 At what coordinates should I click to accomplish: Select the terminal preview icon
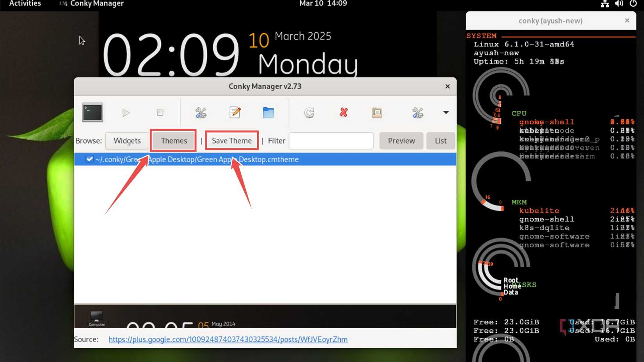click(92, 112)
